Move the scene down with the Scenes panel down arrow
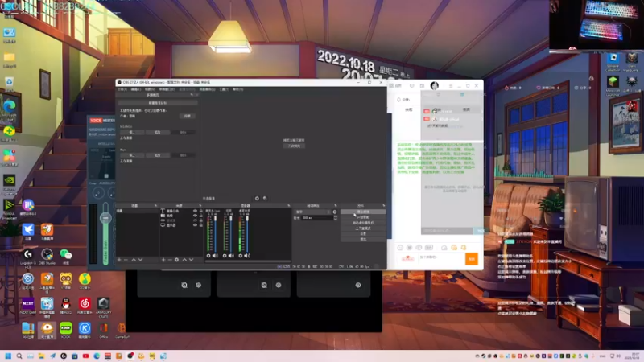This screenshot has height=362, width=644. pyautogui.click(x=140, y=260)
